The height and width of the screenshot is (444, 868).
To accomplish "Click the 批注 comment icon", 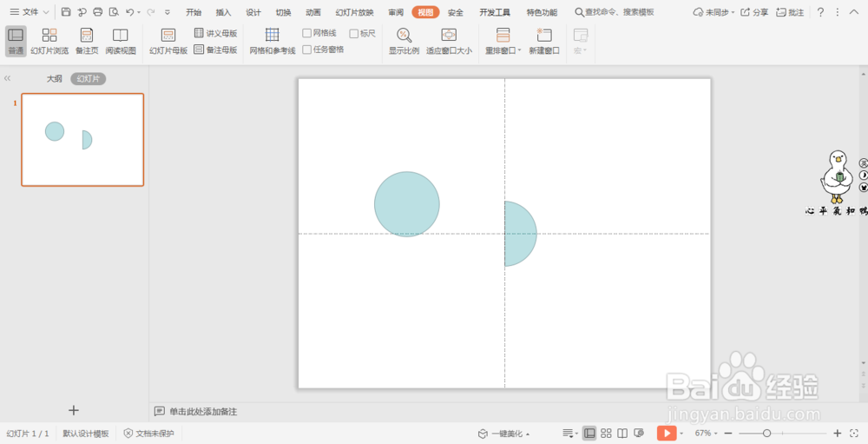I will [x=790, y=11].
